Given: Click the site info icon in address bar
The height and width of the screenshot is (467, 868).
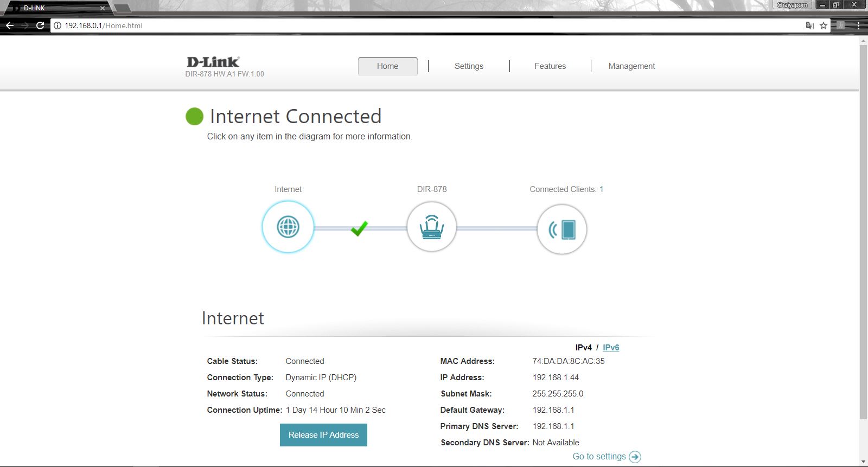Looking at the screenshot, I should point(58,25).
